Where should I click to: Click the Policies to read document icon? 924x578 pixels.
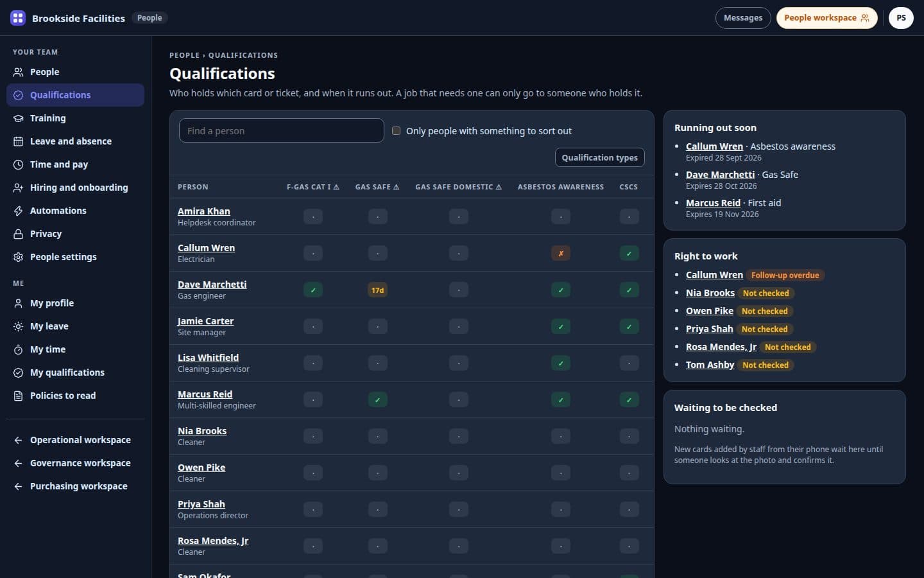pyautogui.click(x=18, y=396)
